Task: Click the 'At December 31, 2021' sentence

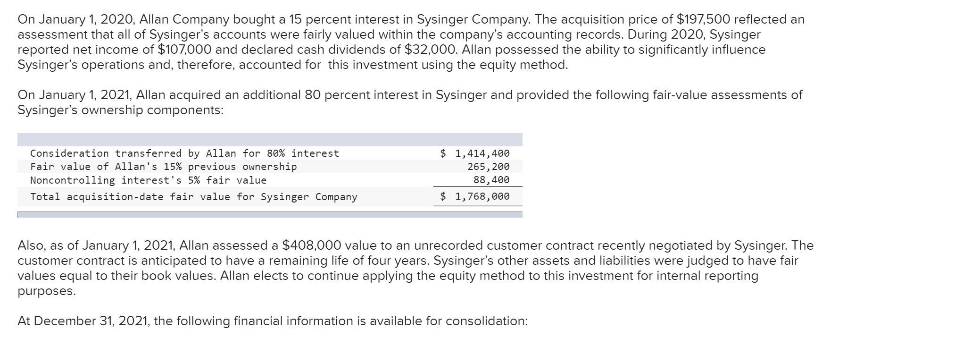Action: click(272, 321)
